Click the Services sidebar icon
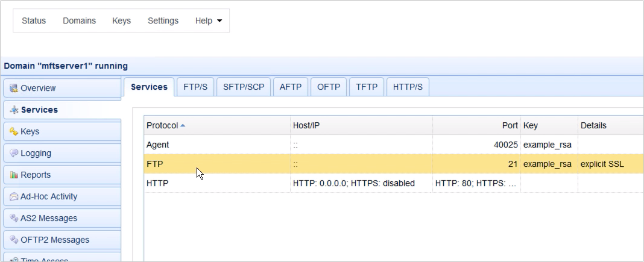Viewport: 644px width, 262px height. click(x=14, y=110)
